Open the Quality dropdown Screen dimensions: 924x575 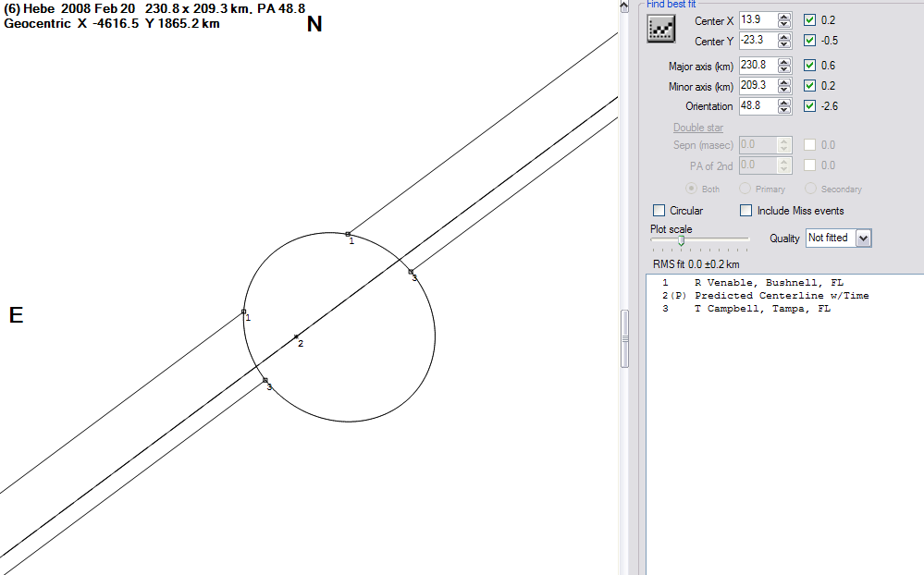coord(864,239)
